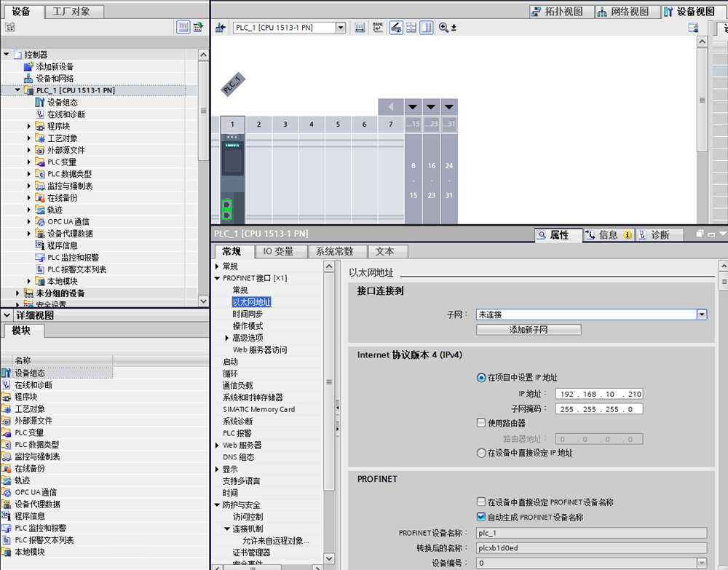Open 在线和诊断 under PLC_1

click(x=66, y=114)
